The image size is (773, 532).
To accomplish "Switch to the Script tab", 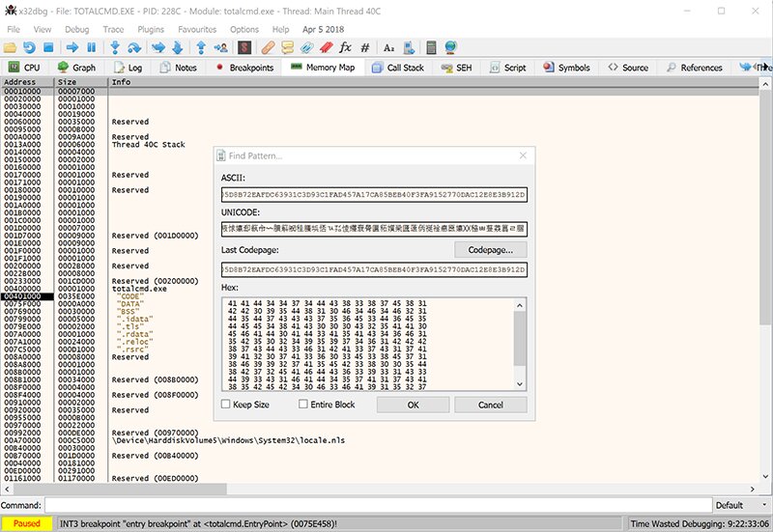I will 508,68.
